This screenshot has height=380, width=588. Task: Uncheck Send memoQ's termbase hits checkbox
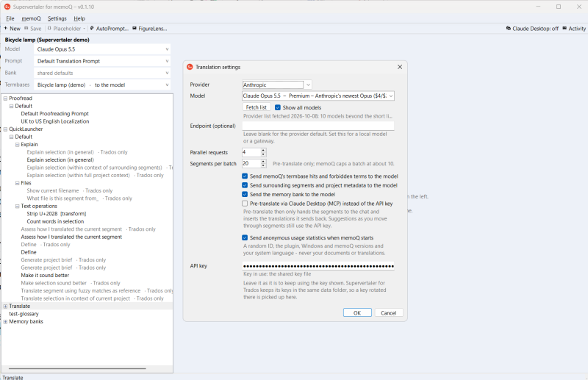(x=245, y=176)
